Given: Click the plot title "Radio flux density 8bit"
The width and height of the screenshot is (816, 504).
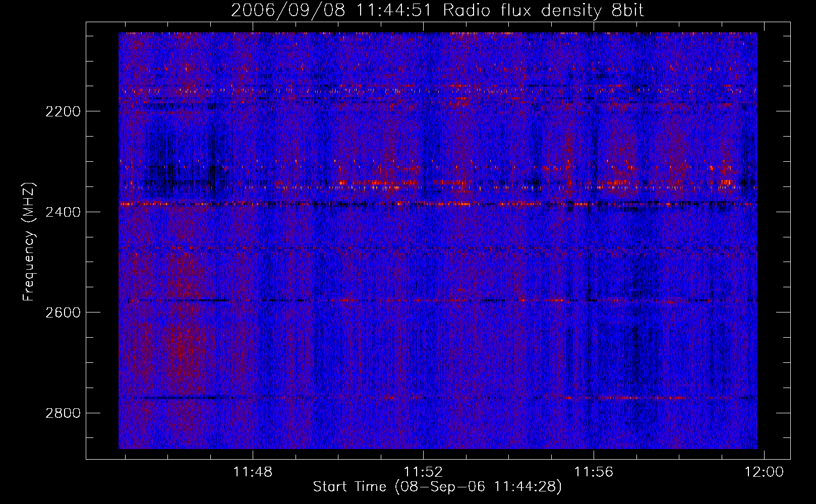Looking at the screenshot, I should [x=543, y=10].
